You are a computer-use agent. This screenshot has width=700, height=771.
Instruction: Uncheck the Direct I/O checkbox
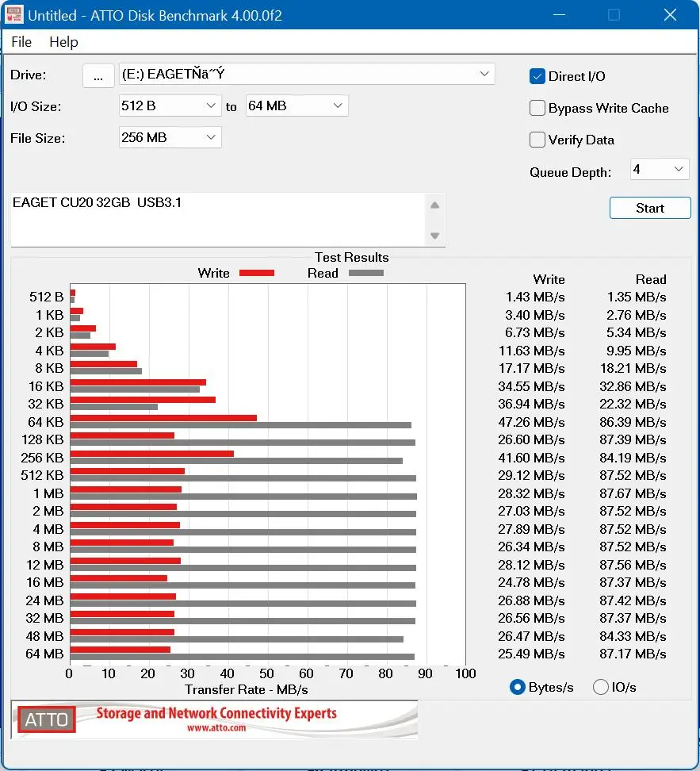(x=537, y=77)
